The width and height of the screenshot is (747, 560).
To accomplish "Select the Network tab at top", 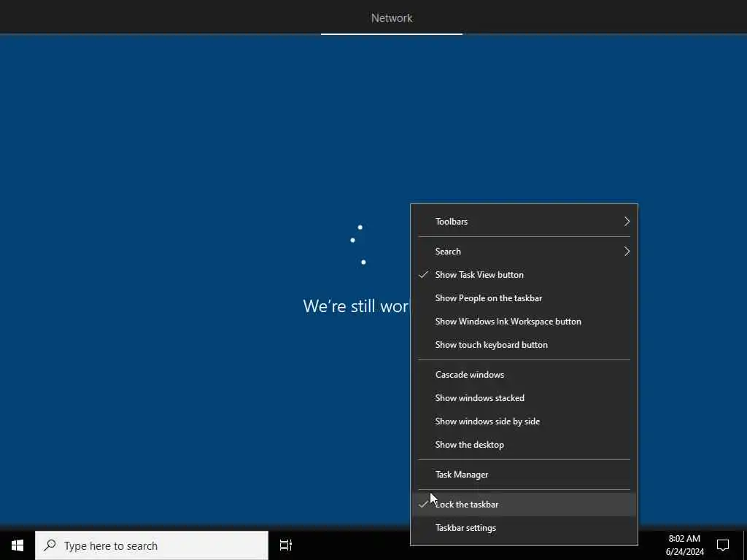I will pos(392,18).
